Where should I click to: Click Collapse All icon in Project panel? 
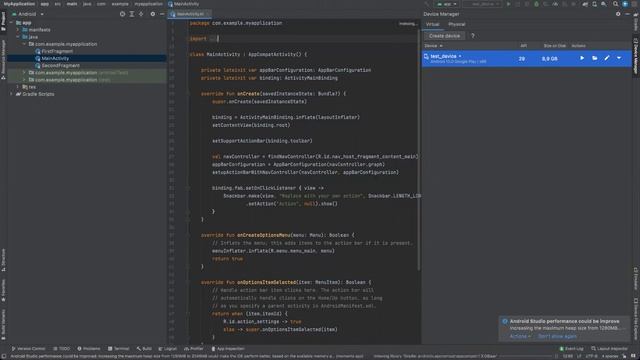coord(141,14)
